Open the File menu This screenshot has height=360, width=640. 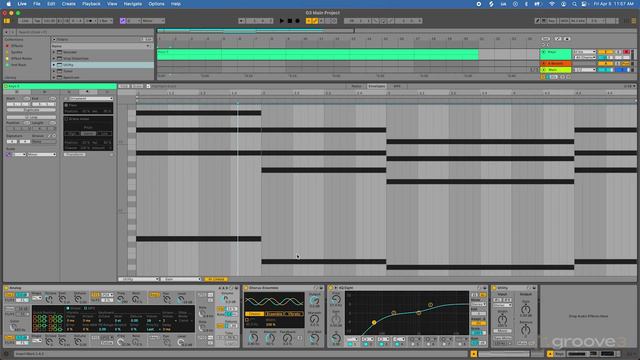pyautogui.click(x=37, y=4)
